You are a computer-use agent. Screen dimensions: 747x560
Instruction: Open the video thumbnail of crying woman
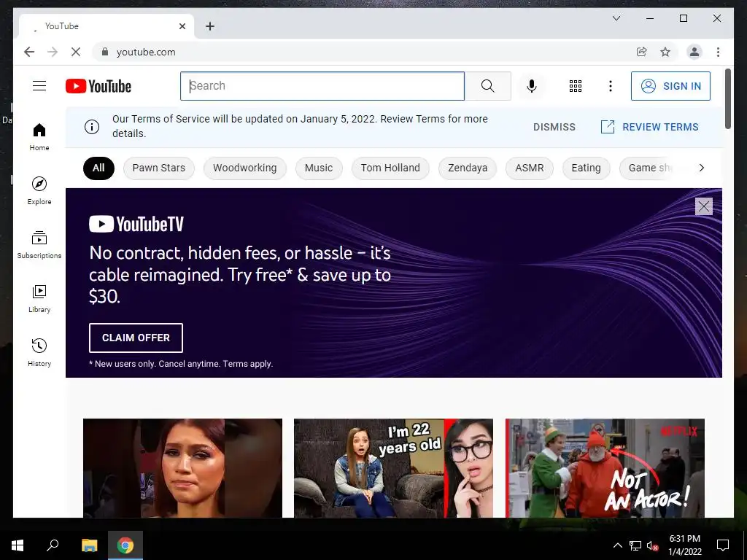pyautogui.click(x=182, y=468)
